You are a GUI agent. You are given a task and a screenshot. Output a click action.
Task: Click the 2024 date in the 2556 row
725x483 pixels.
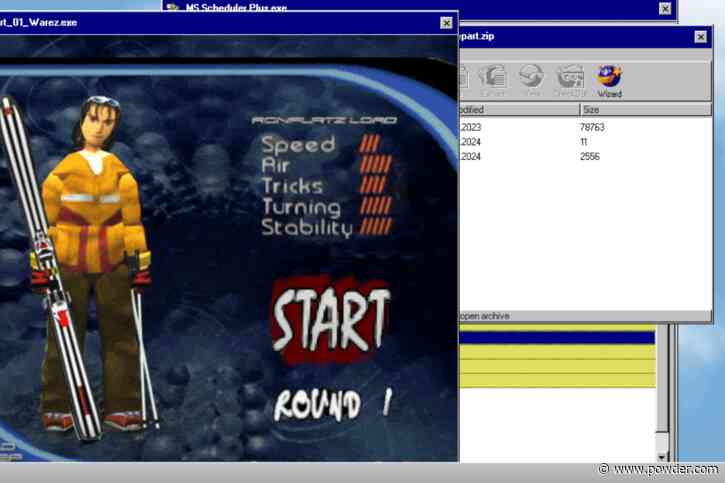(471, 157)
